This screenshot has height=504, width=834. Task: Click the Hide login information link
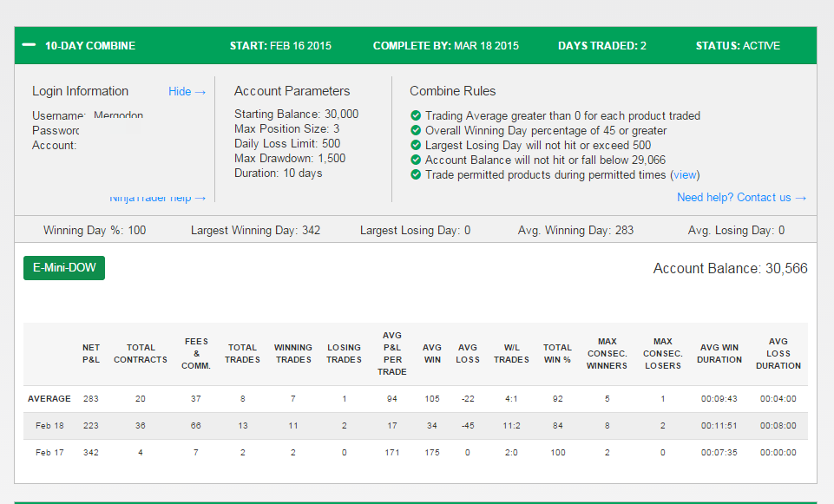[187, 91]
